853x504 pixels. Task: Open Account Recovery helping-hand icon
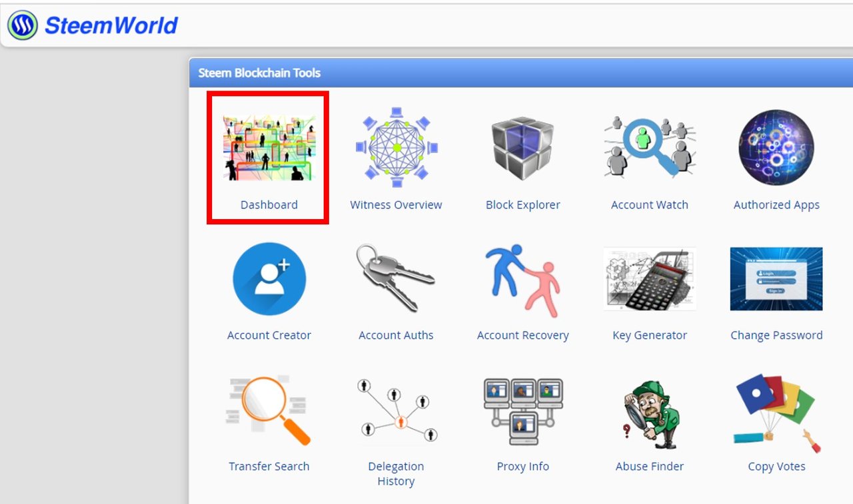(x=523, y=280)
